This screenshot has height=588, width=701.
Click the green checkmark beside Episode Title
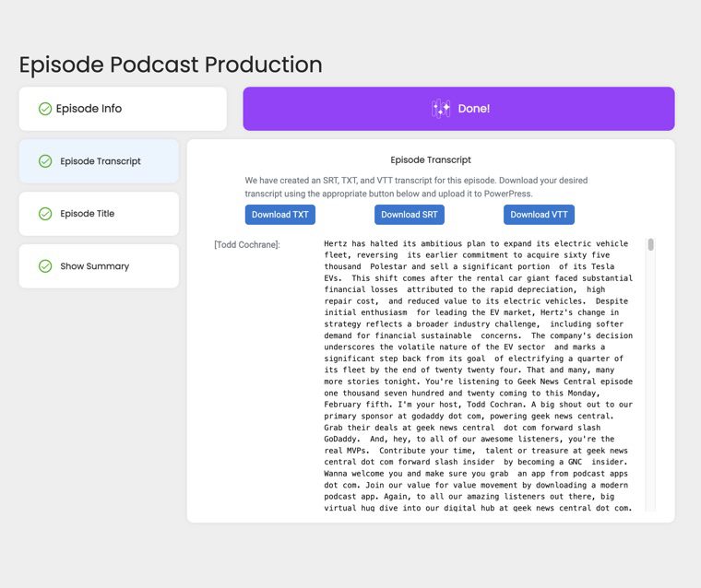[x=45, y=214]
